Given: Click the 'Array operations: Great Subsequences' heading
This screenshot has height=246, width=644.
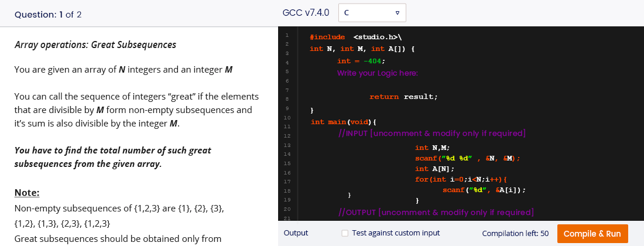Looking at the screenshot, I should coord(95,45).
